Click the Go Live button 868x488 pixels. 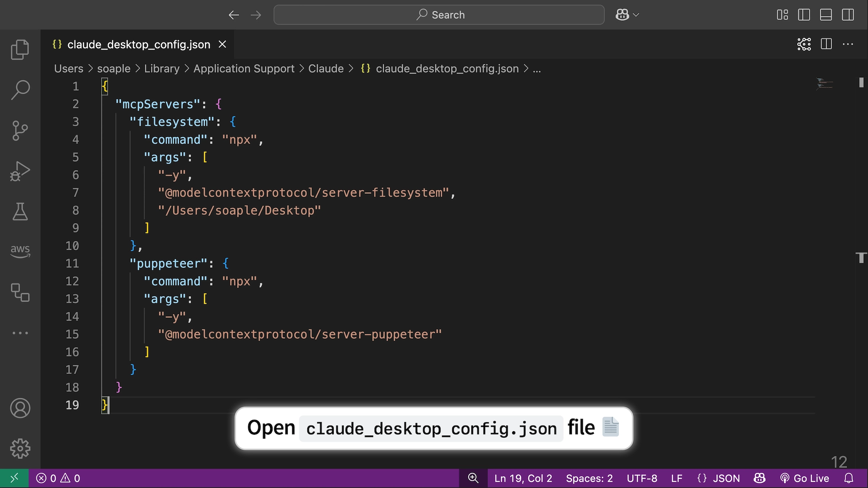click(x=805, y=478)
